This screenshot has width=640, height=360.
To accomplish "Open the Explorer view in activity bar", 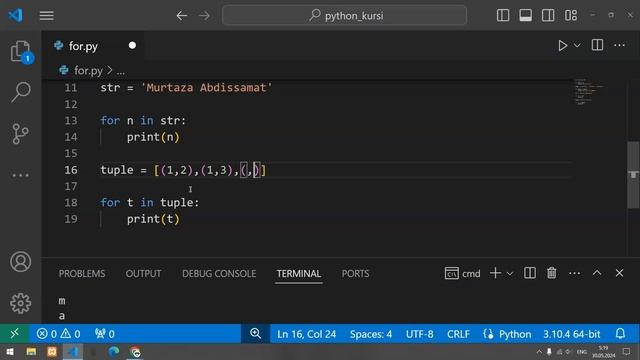I will point(20,52).
